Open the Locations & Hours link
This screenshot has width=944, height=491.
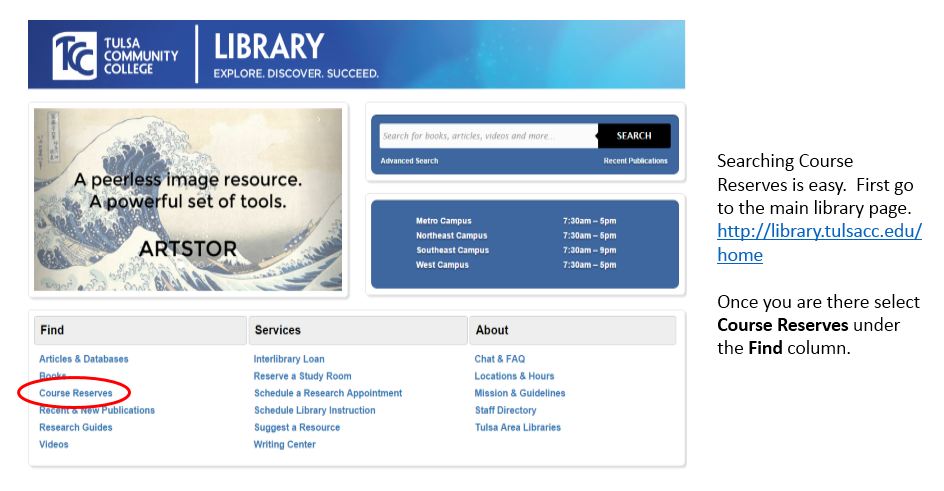pyautogui.click(x=514, y=376)
